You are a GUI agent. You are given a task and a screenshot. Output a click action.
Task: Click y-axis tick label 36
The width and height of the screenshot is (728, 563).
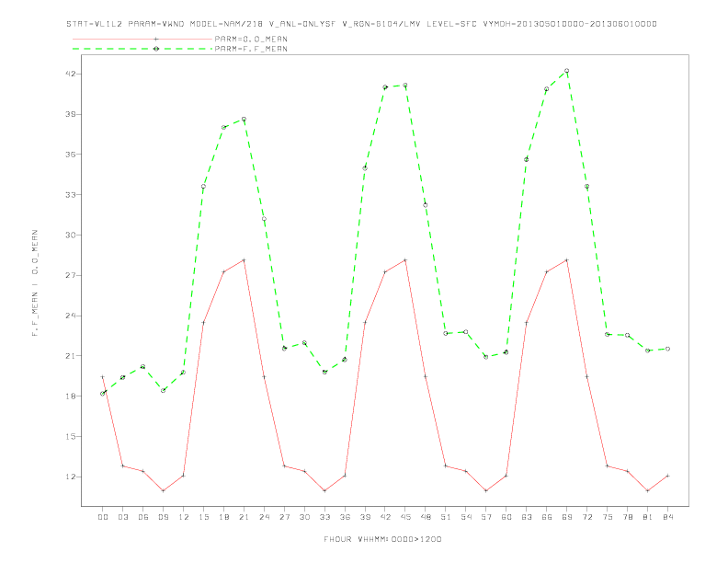[x=70, y=155]
